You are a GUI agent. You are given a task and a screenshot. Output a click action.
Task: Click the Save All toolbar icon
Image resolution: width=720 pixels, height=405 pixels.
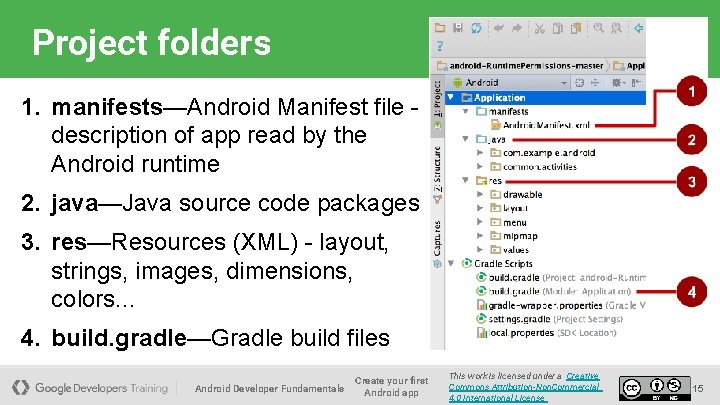[458, 28]
